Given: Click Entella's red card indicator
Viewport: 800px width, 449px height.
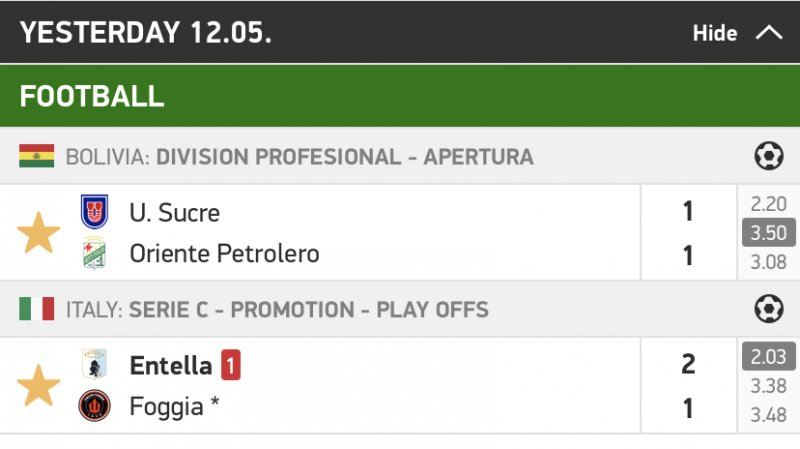Looking at the screenshot, I should pyautogui.click(x=231, y=366).
